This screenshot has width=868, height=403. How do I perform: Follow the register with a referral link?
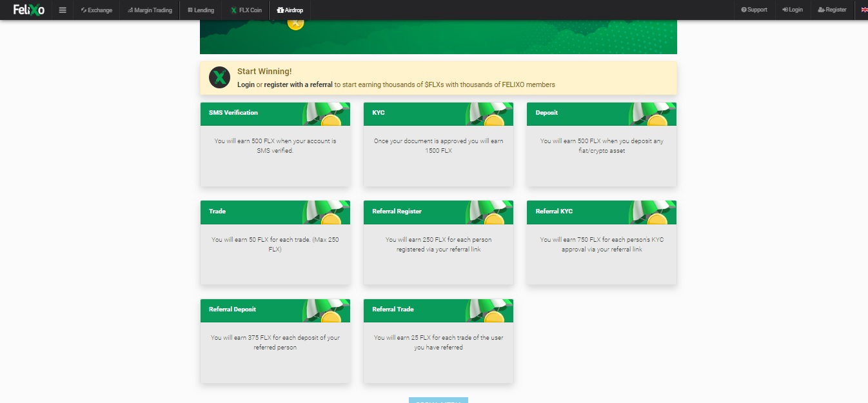point(299,84)
